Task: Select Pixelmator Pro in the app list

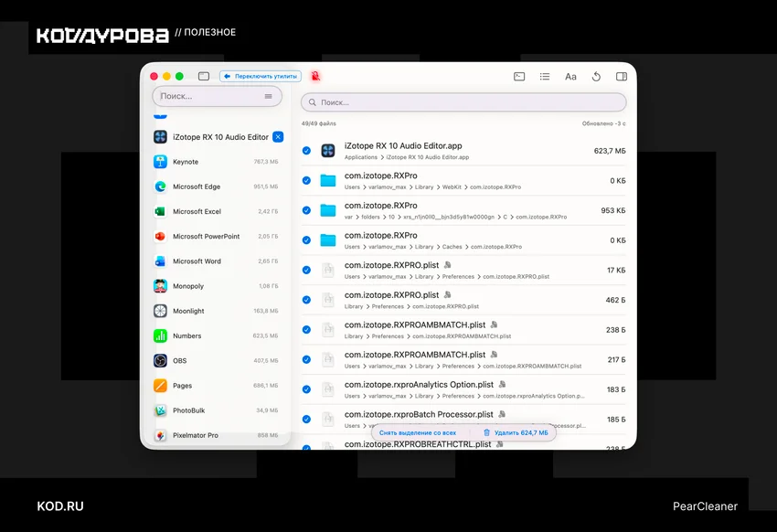Action: point(217,435)
